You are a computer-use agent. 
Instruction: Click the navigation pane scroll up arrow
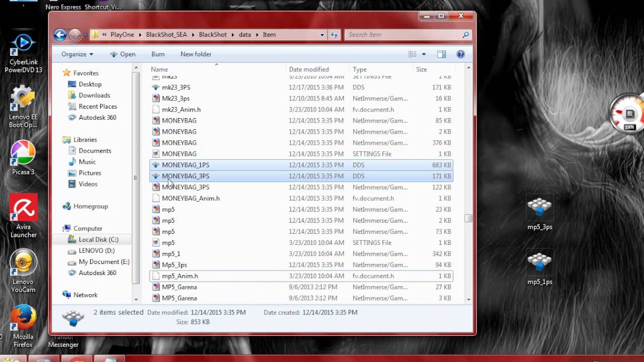[135, 68]
